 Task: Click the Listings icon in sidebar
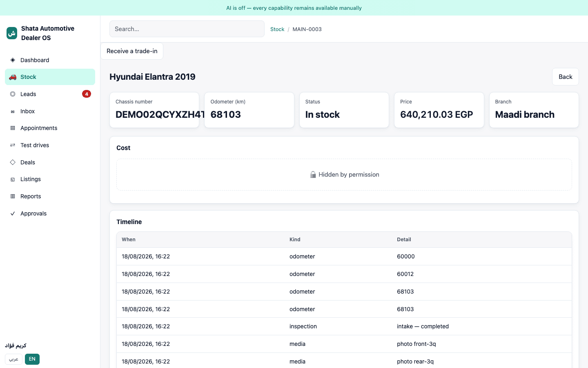coord(13,179)
